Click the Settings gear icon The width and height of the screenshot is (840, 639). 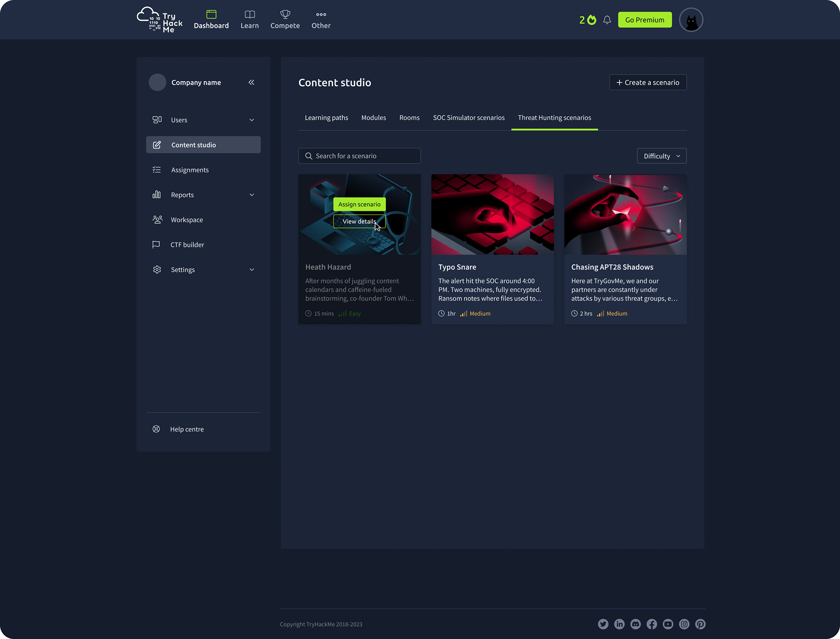(157, 270)
